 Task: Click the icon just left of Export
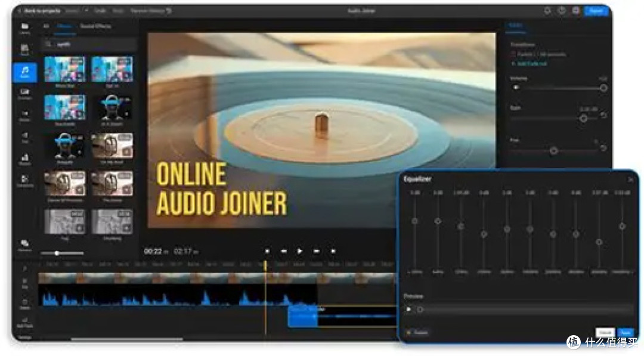pos(576,11)
